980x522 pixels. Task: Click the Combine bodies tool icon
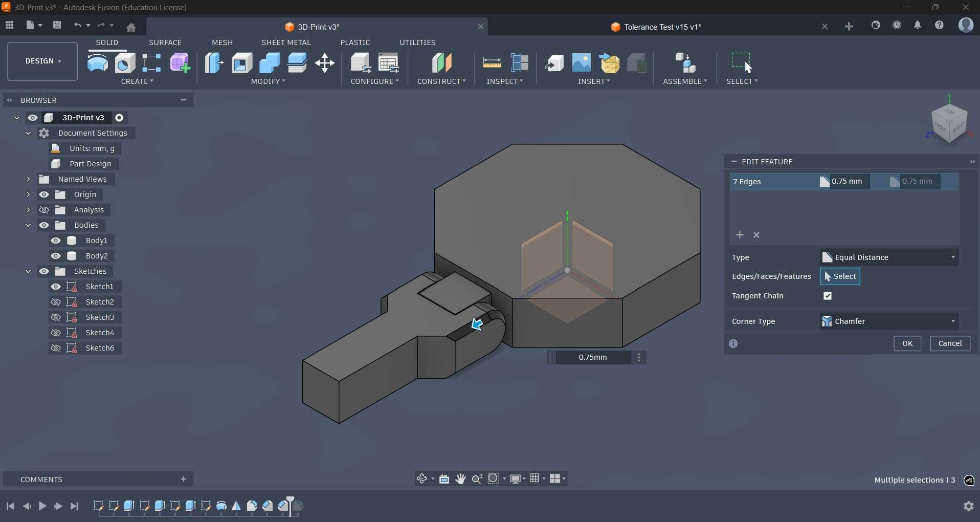pyautogui.click(x=270, y=63)
